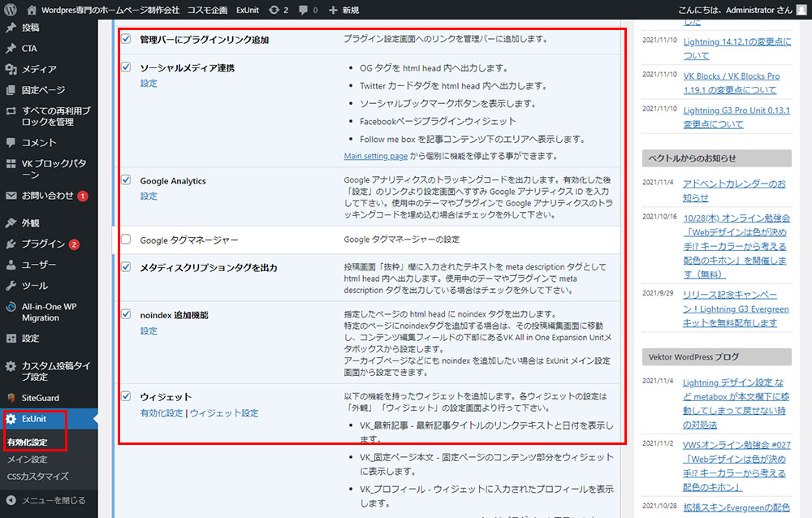The image size is (812, 518).
Task: Open プラグイン in the sidebar
Action: click(x=44, y=244)
